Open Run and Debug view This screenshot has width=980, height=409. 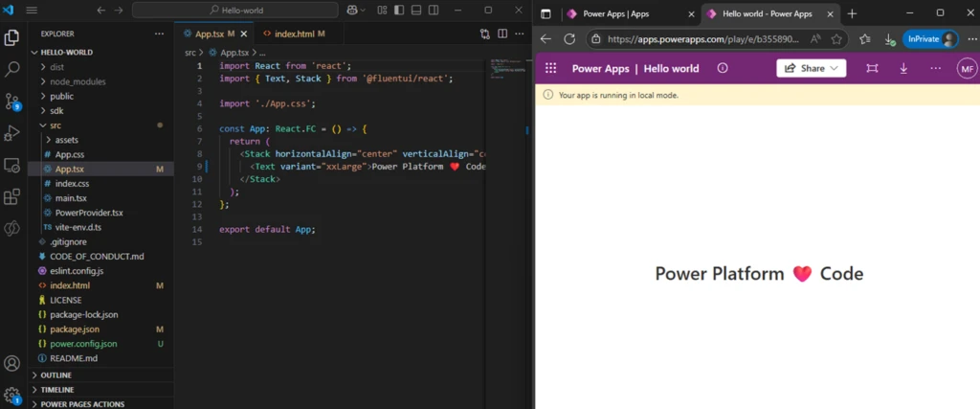tap(12, 133)
